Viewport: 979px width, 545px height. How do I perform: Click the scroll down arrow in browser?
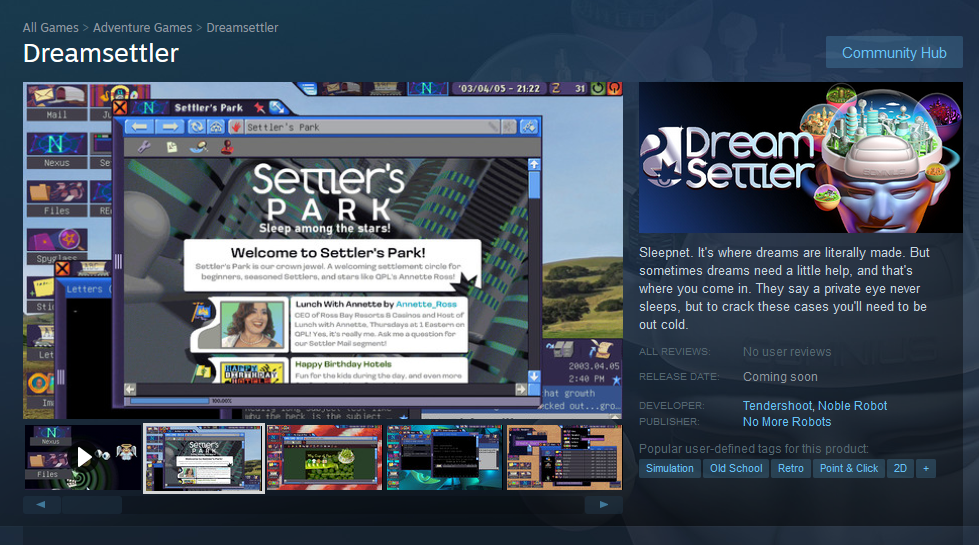click(534, 376)
